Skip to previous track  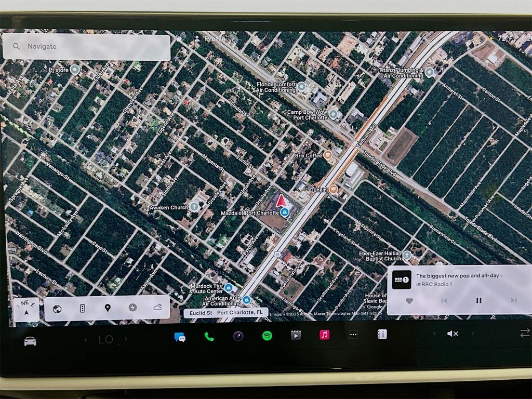444,301
